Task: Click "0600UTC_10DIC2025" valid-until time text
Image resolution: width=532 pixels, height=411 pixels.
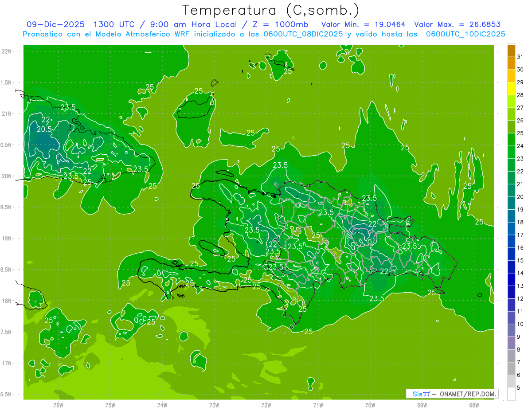Action: (465, 34)
